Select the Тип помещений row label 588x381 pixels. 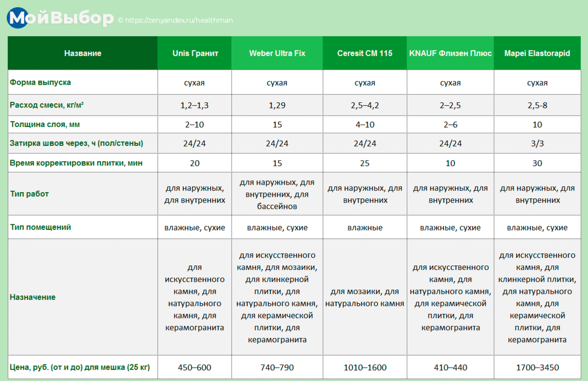point(40,227)
